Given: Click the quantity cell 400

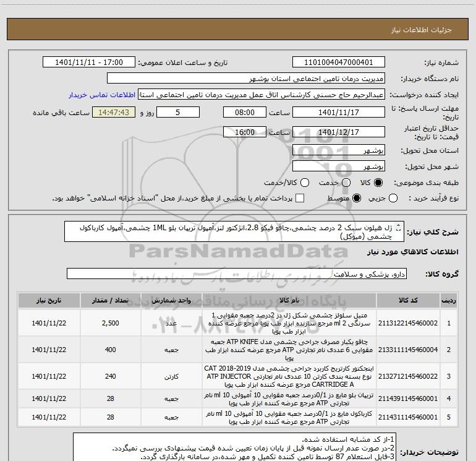Looking at the screenshot, I should click(x=111, y=350).
